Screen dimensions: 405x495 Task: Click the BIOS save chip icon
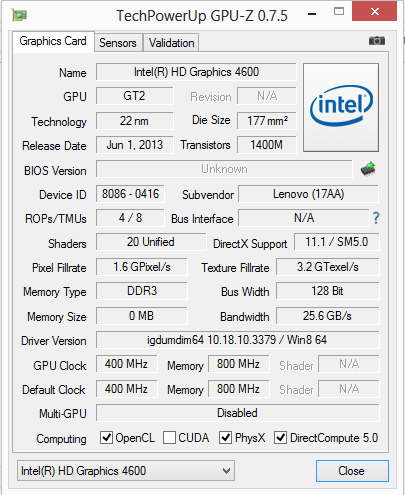[368, 169]
